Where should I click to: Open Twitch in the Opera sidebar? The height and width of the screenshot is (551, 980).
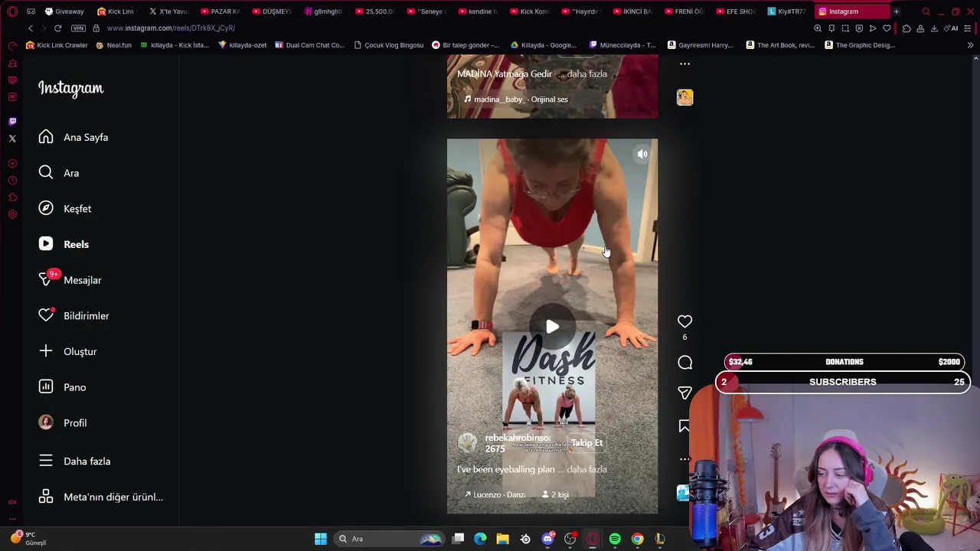[x=12, y=121]
